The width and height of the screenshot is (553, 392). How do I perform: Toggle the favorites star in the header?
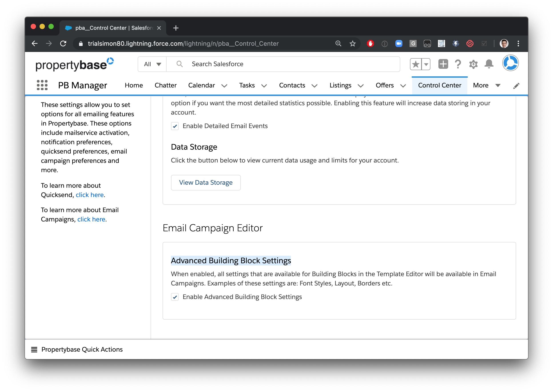coord(416,64)
